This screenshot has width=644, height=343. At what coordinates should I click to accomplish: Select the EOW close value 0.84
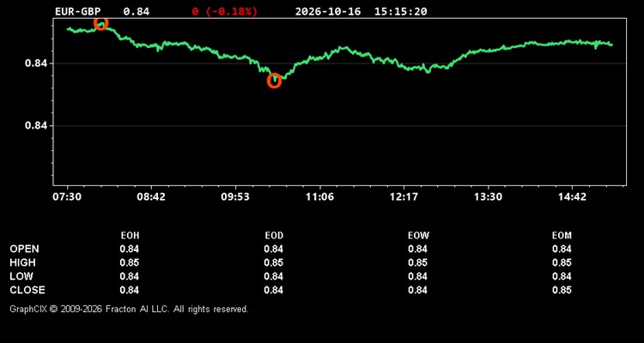pyautogui.click(x=417, y=290)
